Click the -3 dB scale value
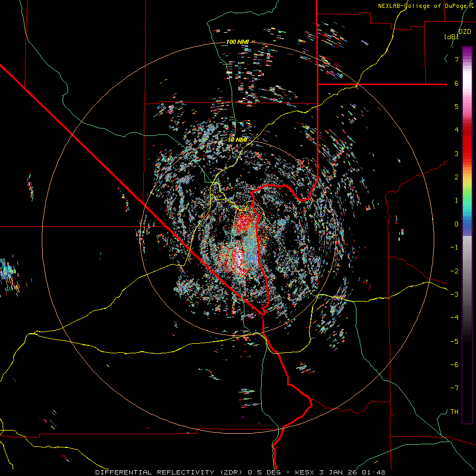476x476 pixels. click(x=454, y=295)
